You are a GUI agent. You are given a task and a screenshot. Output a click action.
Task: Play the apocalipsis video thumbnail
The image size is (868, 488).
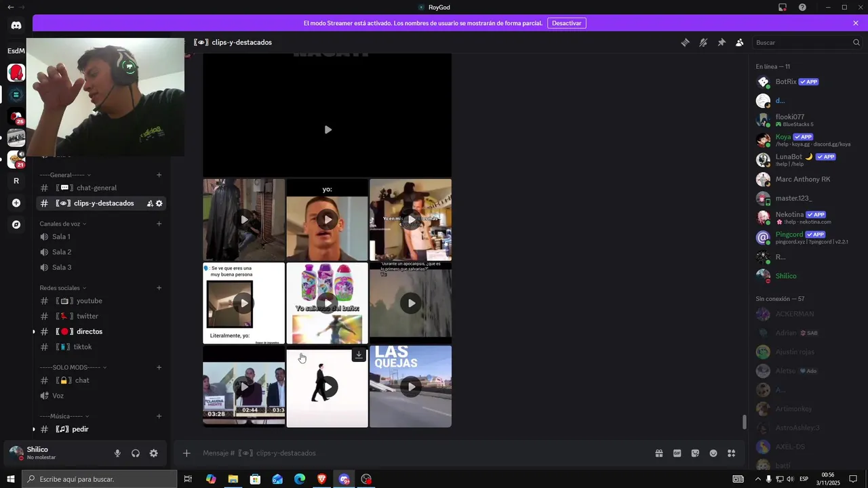tap(411, 303)
